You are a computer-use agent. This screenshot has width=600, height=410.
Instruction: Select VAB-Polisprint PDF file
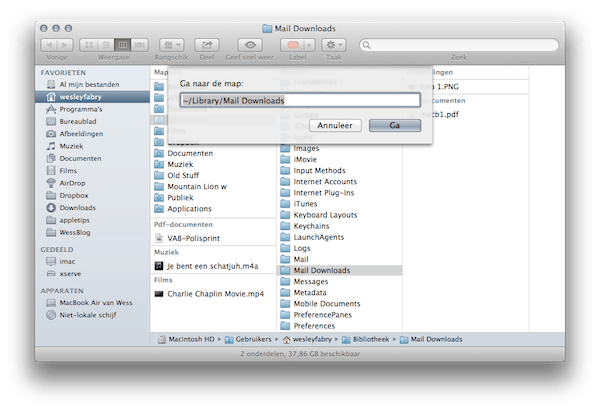(213, 238)
